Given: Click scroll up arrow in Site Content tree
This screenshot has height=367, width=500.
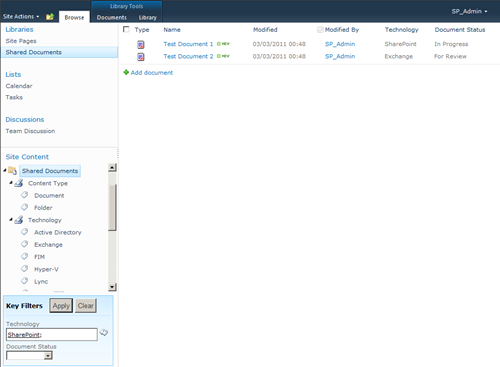Looking at the screenshot, I should (x=112, y=167).
